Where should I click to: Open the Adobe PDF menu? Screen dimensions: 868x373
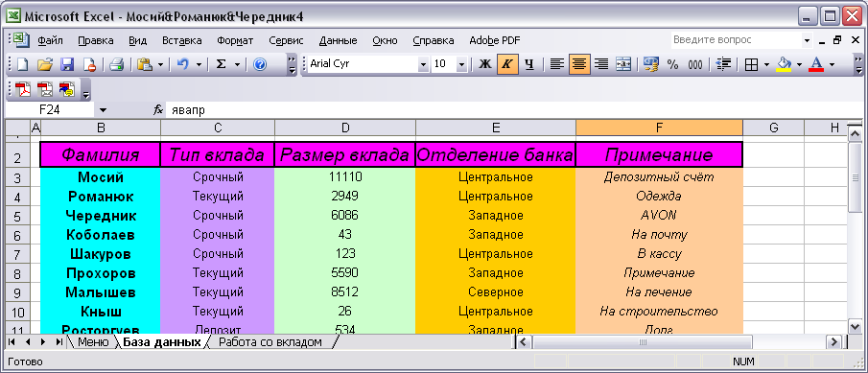494,40
